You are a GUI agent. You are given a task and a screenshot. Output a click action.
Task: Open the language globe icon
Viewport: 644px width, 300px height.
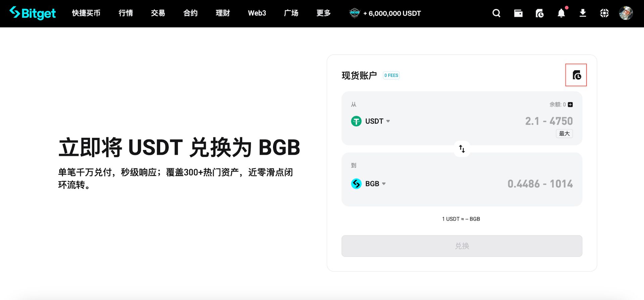point(604,13)
